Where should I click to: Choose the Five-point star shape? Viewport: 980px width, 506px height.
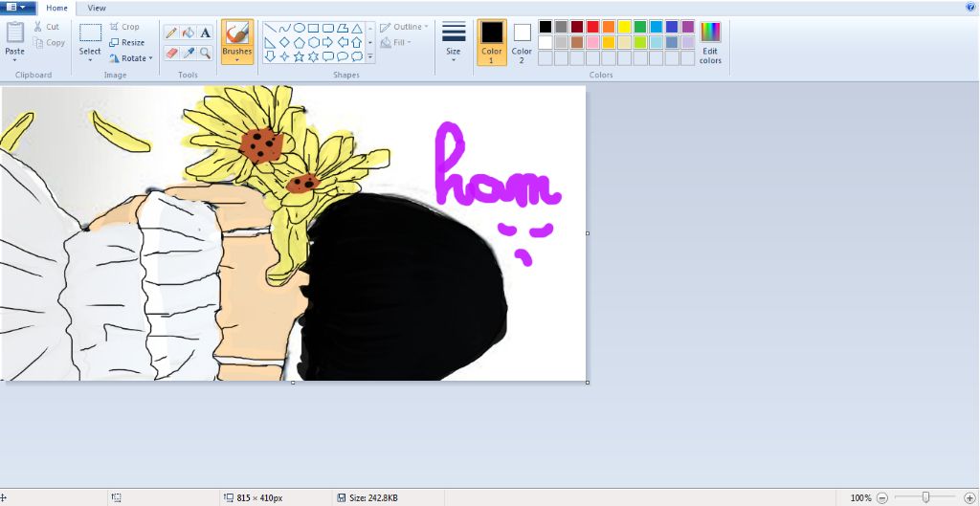[x=300, y=56]
